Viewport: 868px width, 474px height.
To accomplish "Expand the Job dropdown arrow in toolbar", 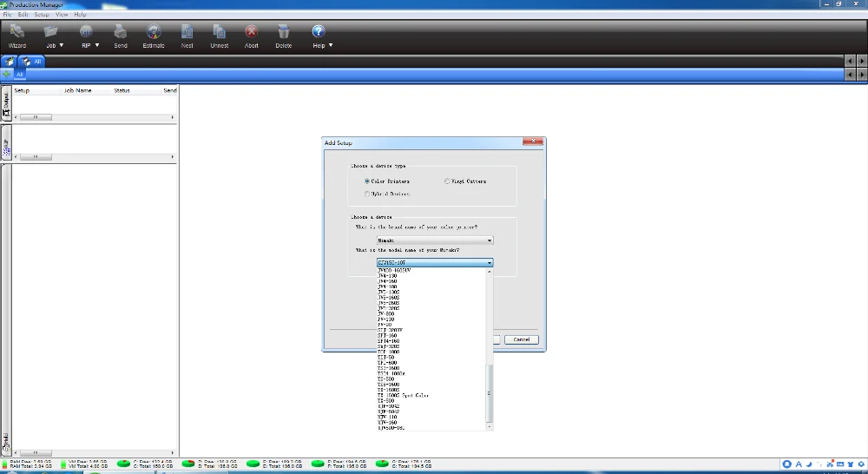I will tap(61, 45).
